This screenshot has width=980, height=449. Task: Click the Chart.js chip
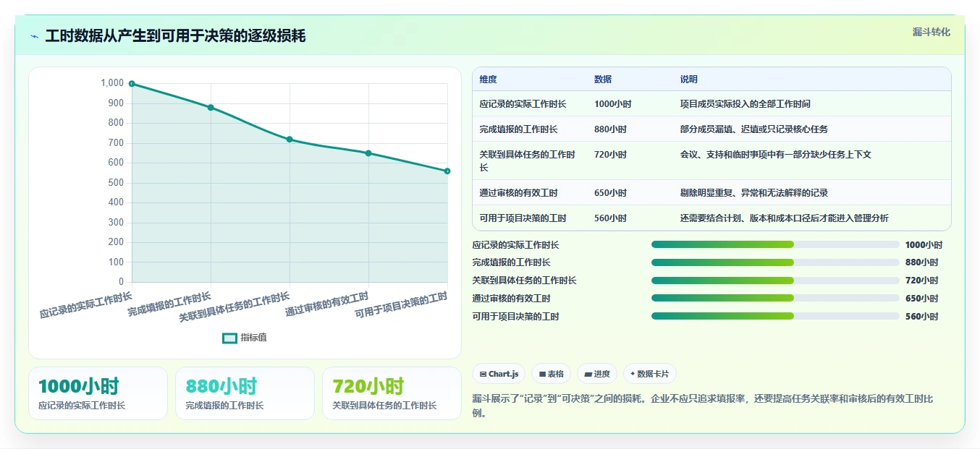coord(499,374)
